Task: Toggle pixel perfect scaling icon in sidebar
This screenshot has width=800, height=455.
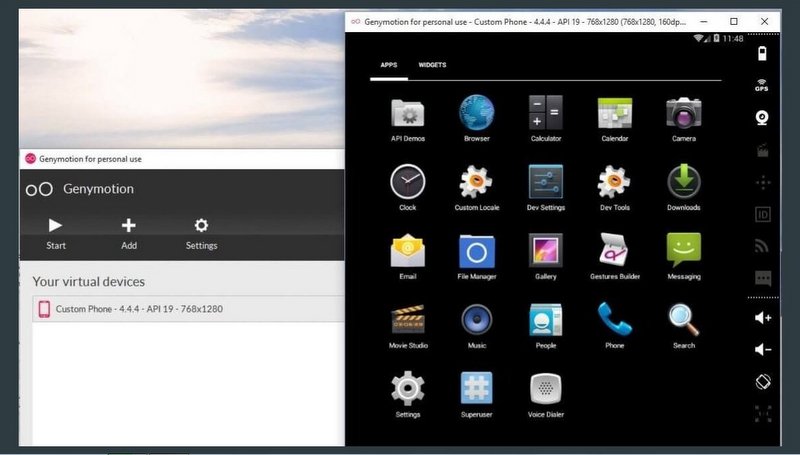Action: tap(763, 414)
